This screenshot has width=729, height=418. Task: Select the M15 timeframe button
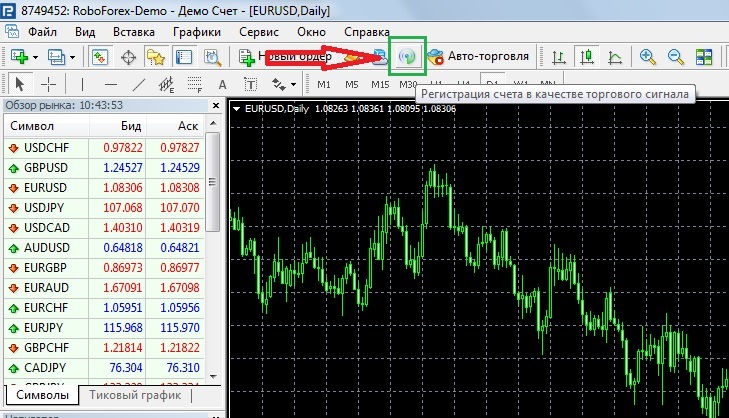(x=379, y=84)
